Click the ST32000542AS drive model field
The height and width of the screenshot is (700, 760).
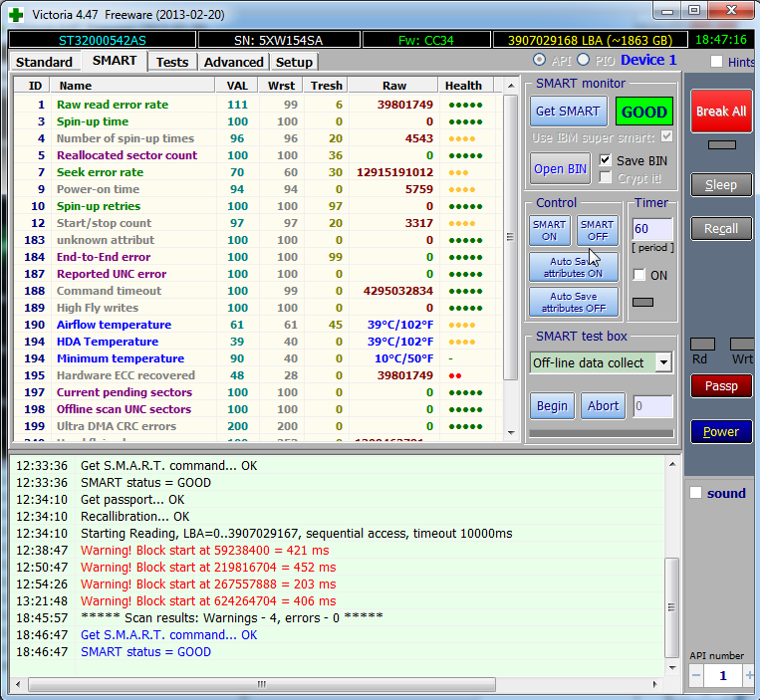[x=103, y=40]
